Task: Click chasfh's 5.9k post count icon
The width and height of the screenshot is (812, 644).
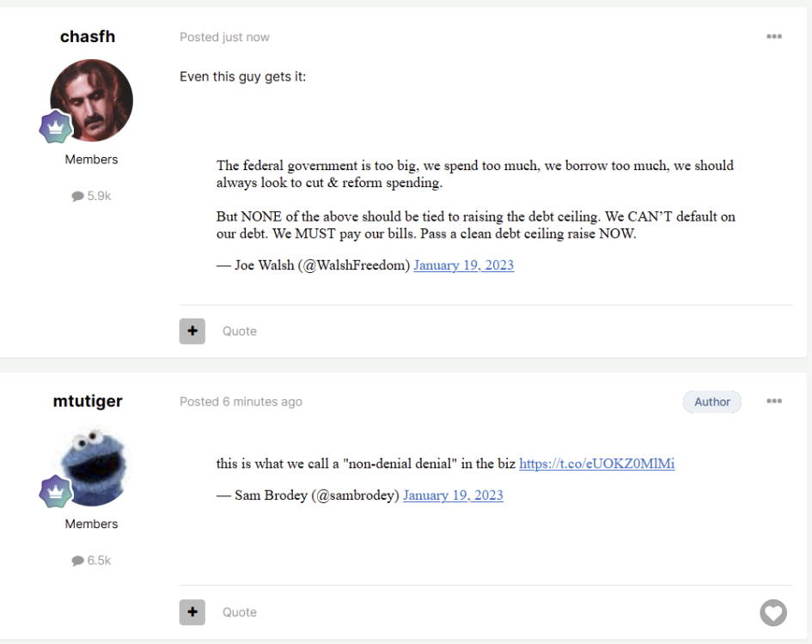Action: (x=78, y=196)
